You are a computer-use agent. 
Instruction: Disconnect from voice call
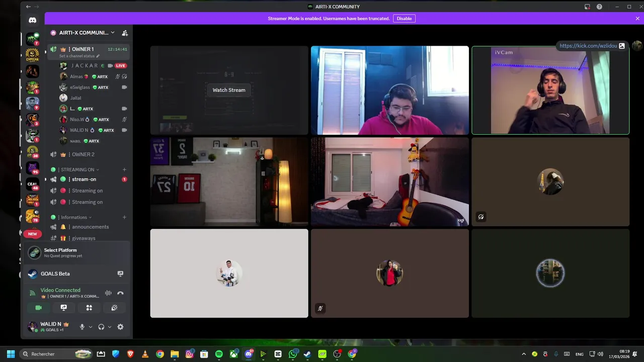pyautogui.click(x=120, y=293)
